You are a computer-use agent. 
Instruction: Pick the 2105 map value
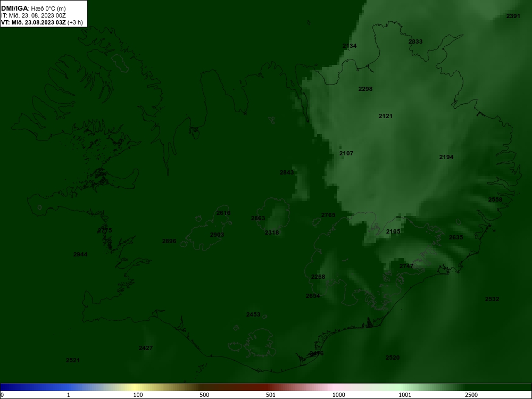click(393, 231)
